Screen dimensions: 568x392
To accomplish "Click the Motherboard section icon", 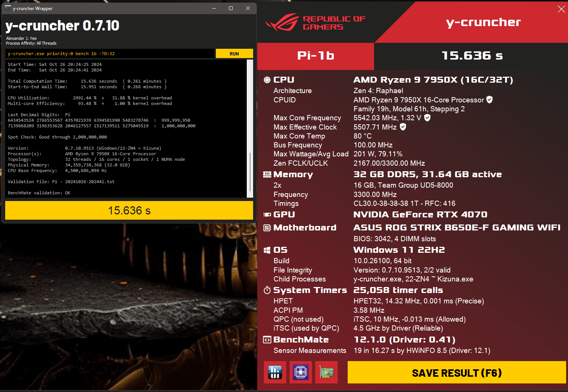I will click(267, 227).
